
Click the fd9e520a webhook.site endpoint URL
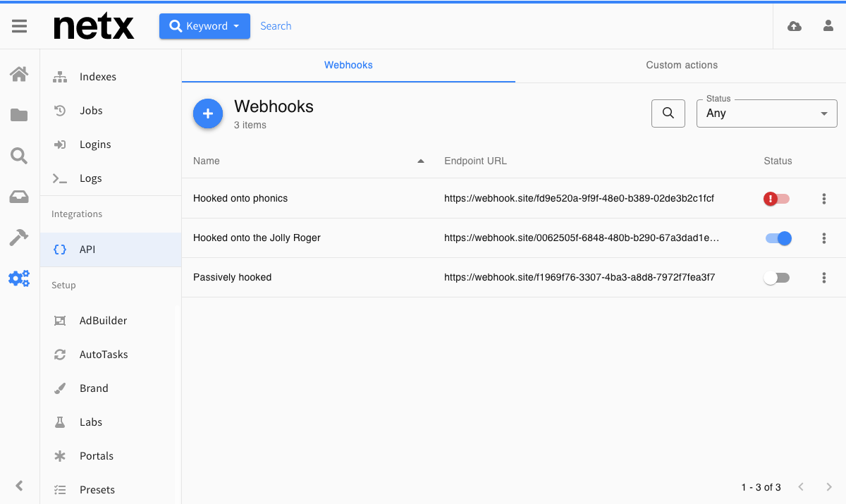point(579,198)
